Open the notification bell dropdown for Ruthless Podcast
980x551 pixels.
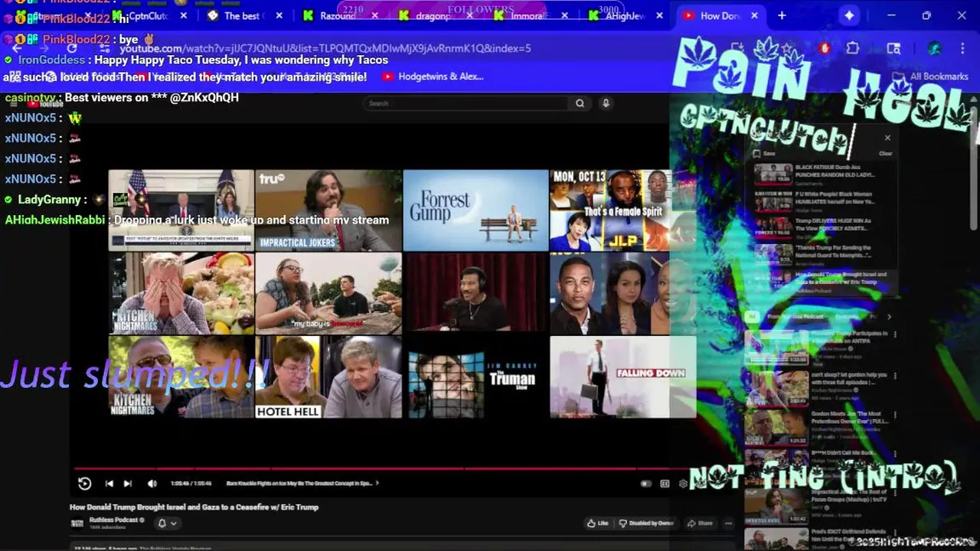(167, 523)
